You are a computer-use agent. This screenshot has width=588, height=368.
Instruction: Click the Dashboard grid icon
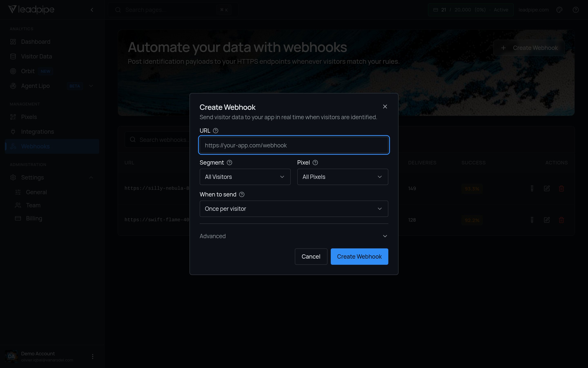tap(13, 42)
